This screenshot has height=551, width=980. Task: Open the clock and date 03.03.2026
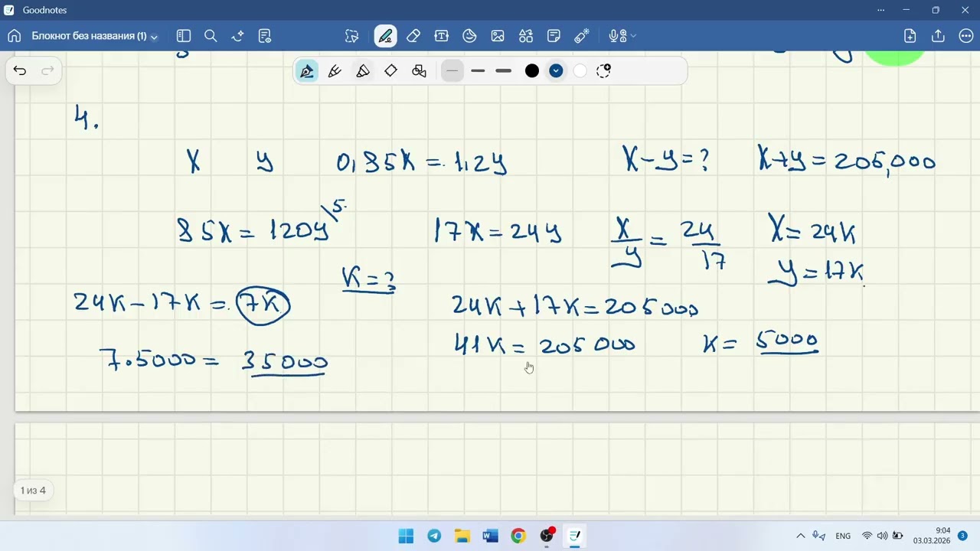[932, 536]
